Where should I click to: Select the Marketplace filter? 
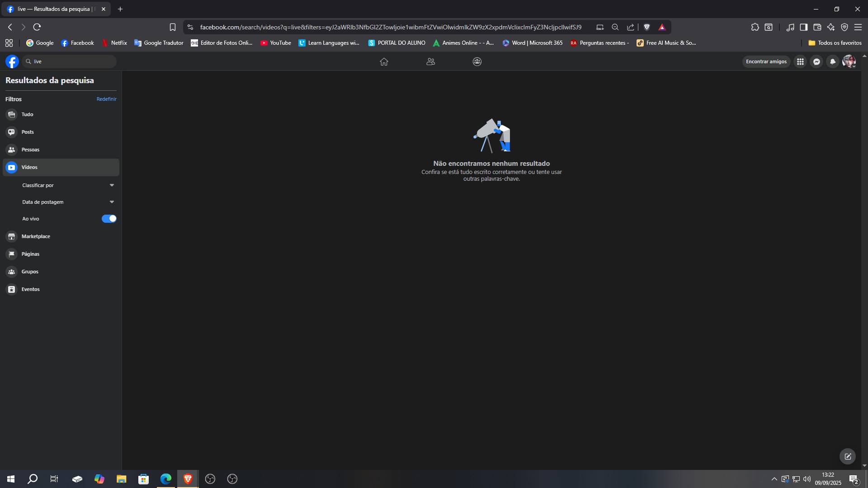point(61,236)
